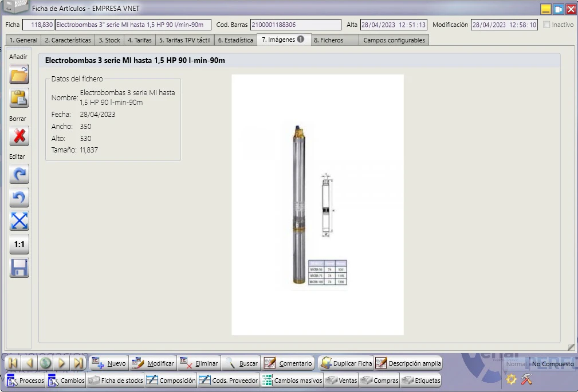Screen dimensions: 578x392
Task: Delete image with red X icon
Action: coord(19,136)
